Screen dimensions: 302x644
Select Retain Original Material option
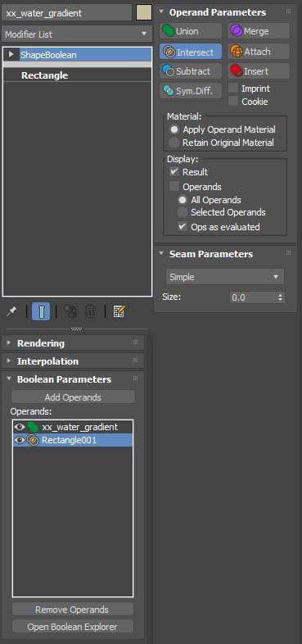point(174,143)
